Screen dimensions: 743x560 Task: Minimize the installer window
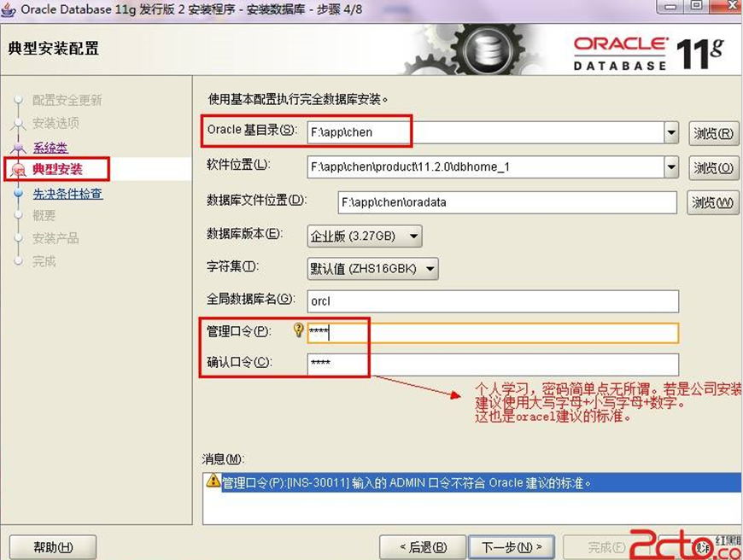click(670, 7)
